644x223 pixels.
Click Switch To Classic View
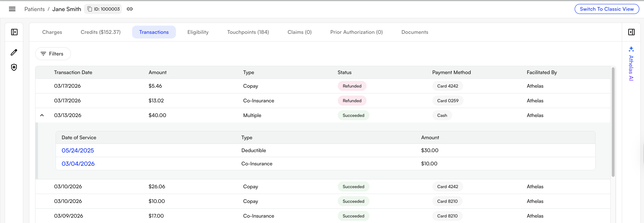607,9
